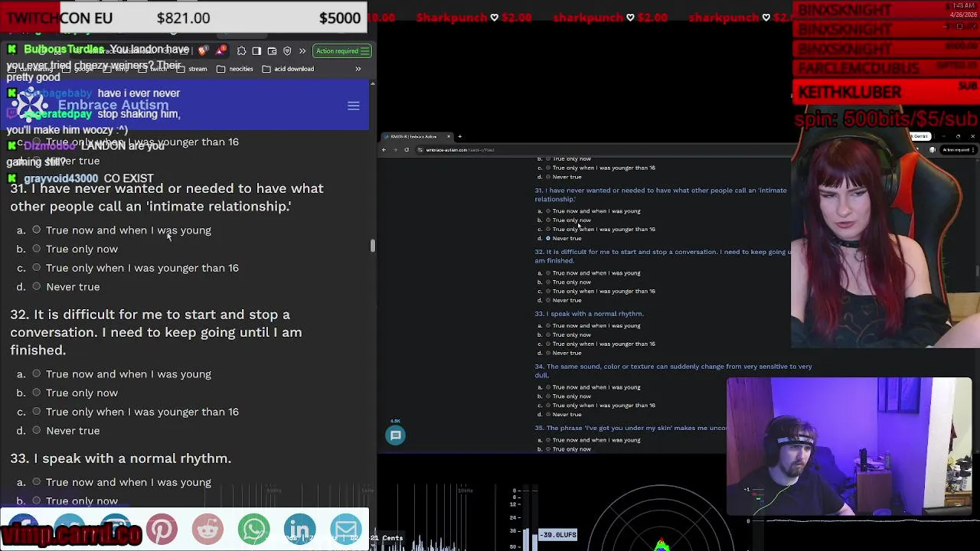The width and height of the screenshot is (980, 551).
Task: Toggle the browser sidebar panel icon
Action: [x=256, y=51]
